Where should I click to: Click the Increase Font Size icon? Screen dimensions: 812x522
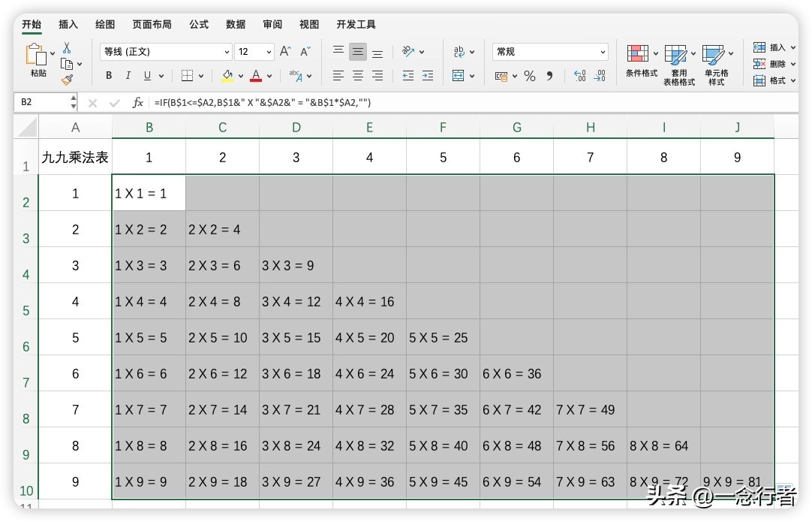click(x=285, y=52)
